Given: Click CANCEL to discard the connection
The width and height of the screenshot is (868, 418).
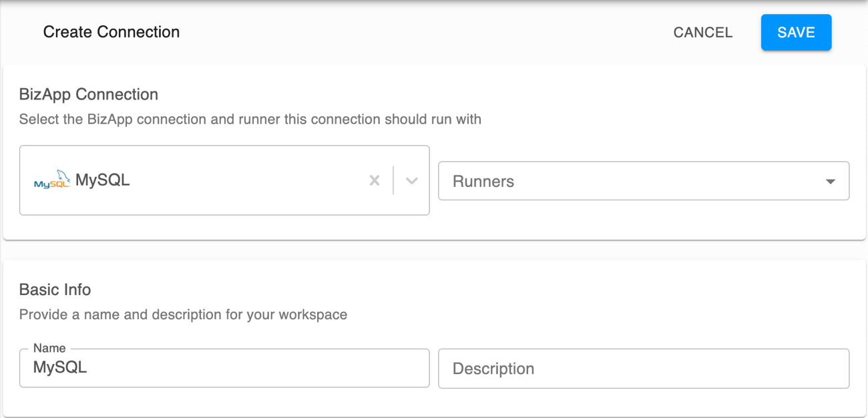Looking at the screenshot, I should click(702, 32).
